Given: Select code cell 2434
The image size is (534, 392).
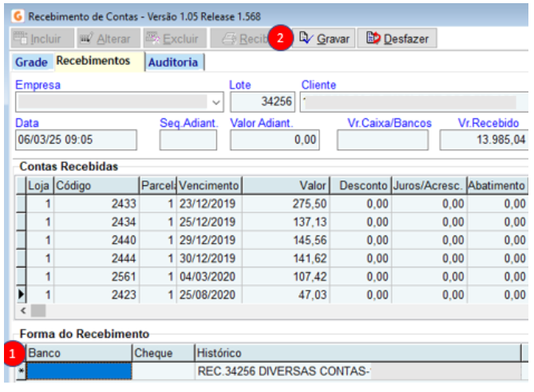Looking at the screenshot, I should click(97, 222).
